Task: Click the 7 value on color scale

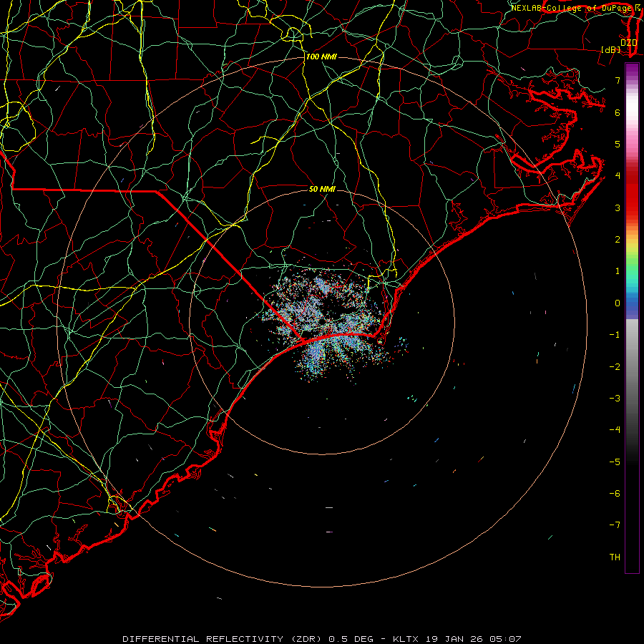Action: tap(618, 80)
